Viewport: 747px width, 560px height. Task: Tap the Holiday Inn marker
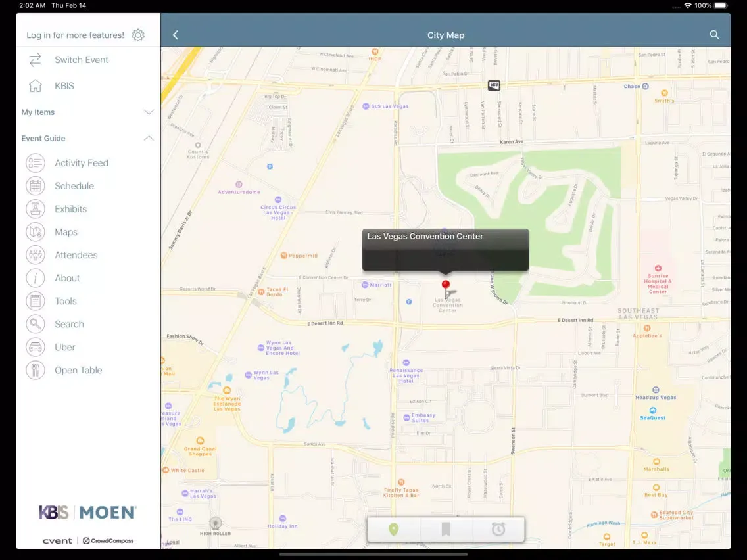[x=283, y=518]
